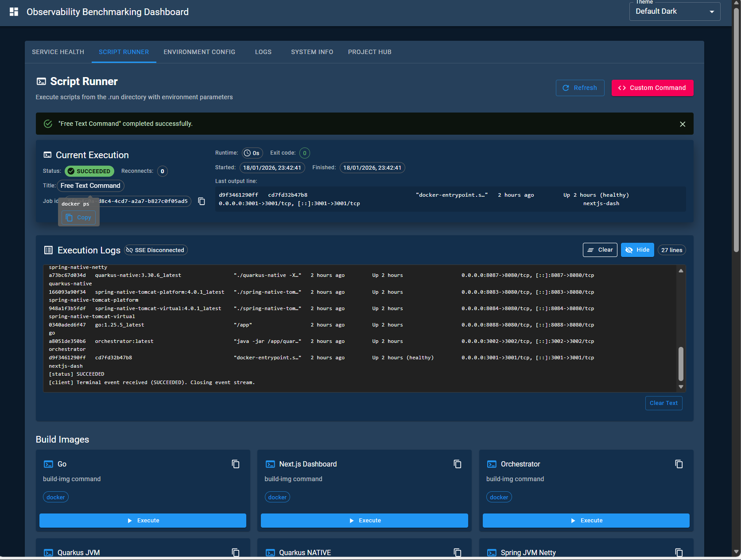Click the terminal icon on Quarkus NATIVE card
The image size is (741, 560).
coord(270,552)
